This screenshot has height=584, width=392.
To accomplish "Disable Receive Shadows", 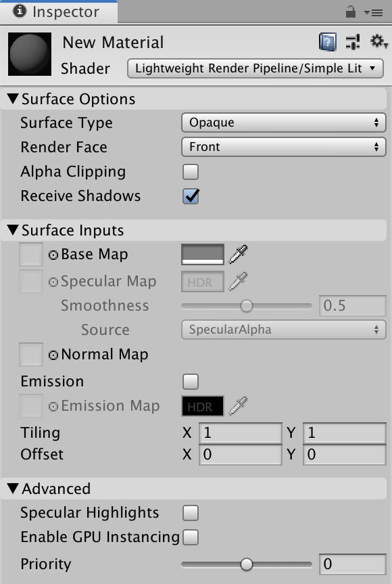I will coord(190,196).
